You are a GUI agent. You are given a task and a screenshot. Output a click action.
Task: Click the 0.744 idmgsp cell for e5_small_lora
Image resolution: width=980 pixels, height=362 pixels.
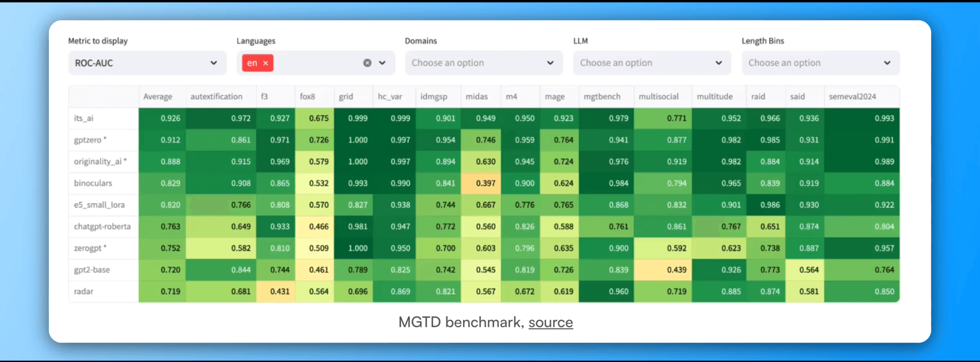point(438,205)
